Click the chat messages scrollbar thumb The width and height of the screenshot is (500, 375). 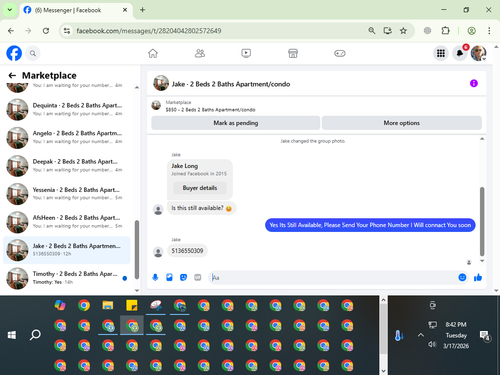(x=482, y=221)
